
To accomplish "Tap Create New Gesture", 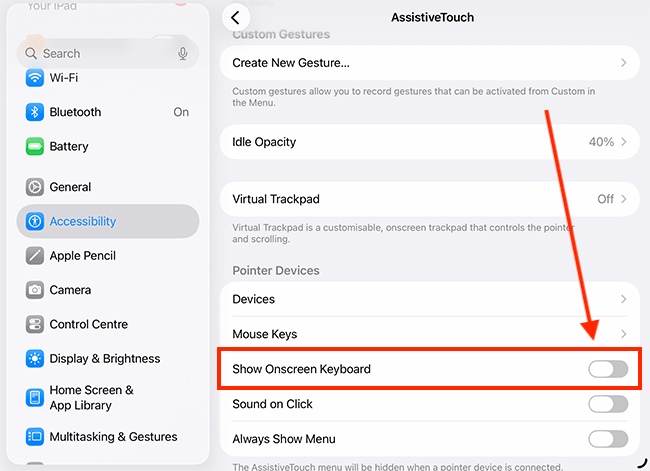I will coord(428,63).
